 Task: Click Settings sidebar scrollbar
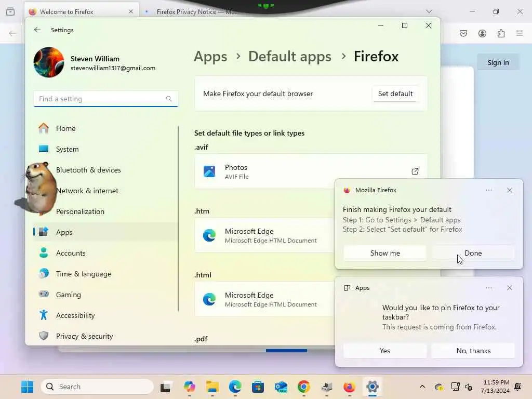(178, 219)
